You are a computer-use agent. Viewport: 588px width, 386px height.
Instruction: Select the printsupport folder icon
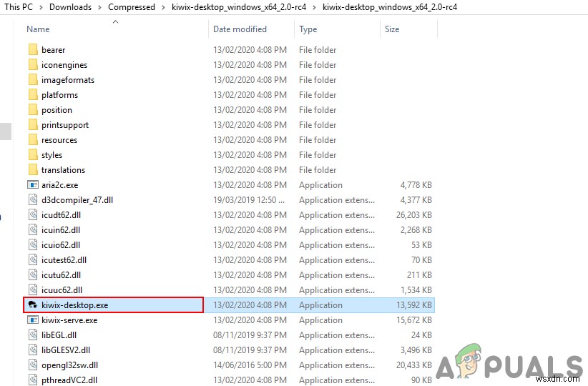[x=33, y=125]
